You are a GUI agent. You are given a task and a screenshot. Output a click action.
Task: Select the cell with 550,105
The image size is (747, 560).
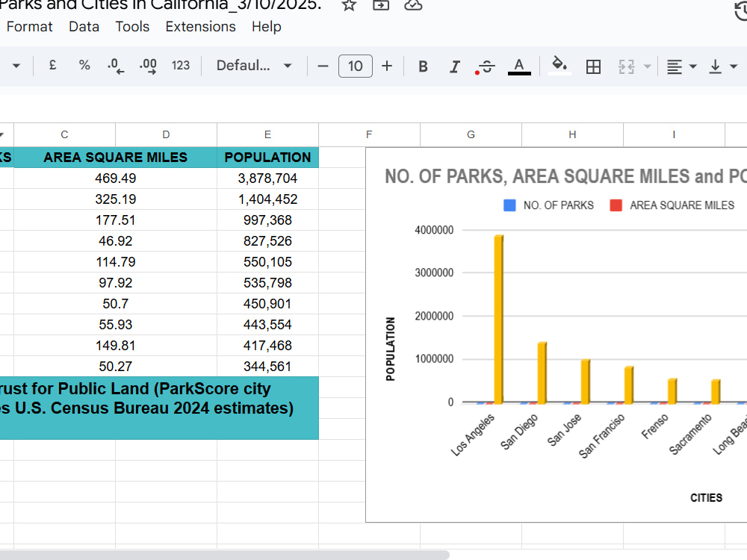pos(267,262)
